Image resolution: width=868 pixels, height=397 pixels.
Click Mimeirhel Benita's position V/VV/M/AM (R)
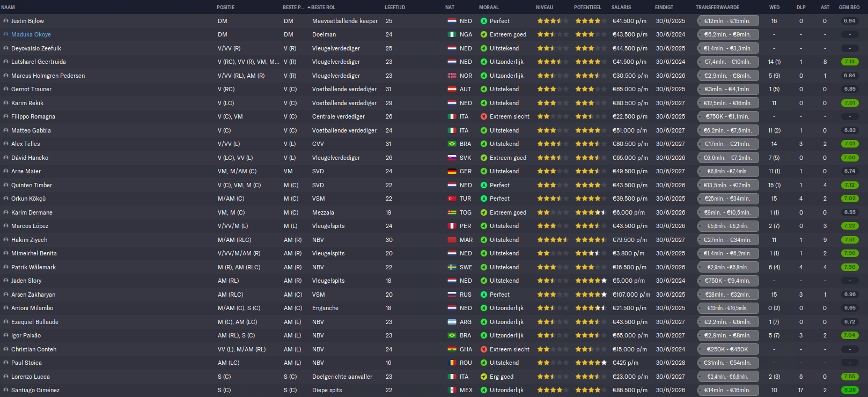tap(239, 253)
